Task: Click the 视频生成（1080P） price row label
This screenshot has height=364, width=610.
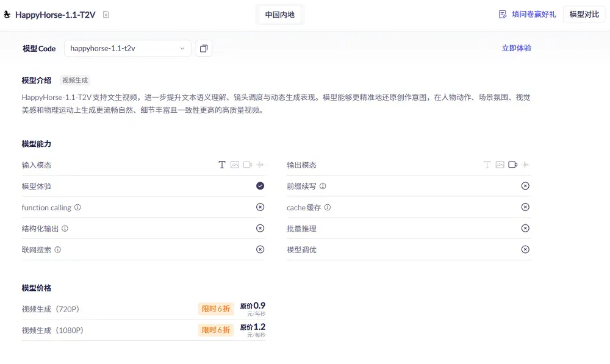Action: (x=52, y=330)
